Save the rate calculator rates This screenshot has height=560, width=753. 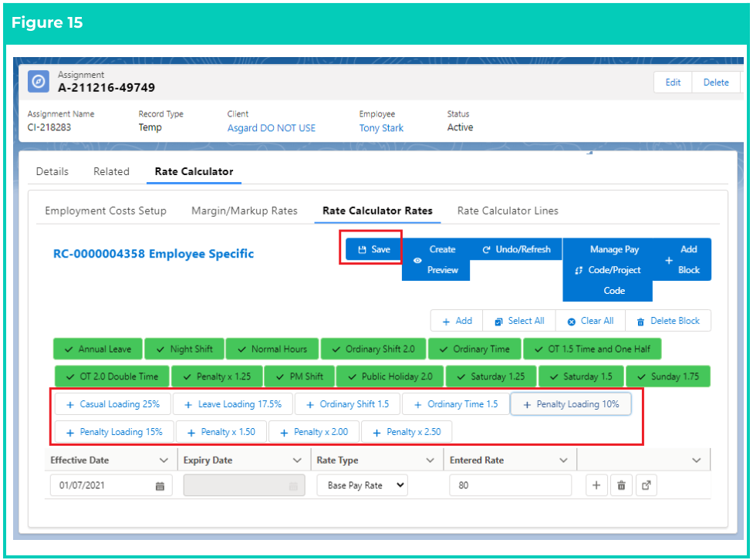[x=373, y=249]
